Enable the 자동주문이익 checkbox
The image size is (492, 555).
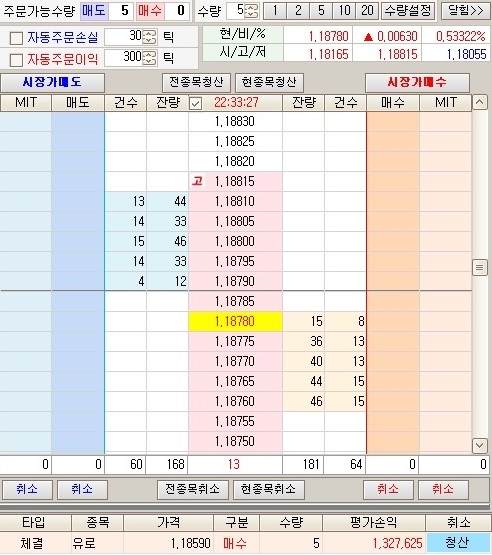point(16,59)
